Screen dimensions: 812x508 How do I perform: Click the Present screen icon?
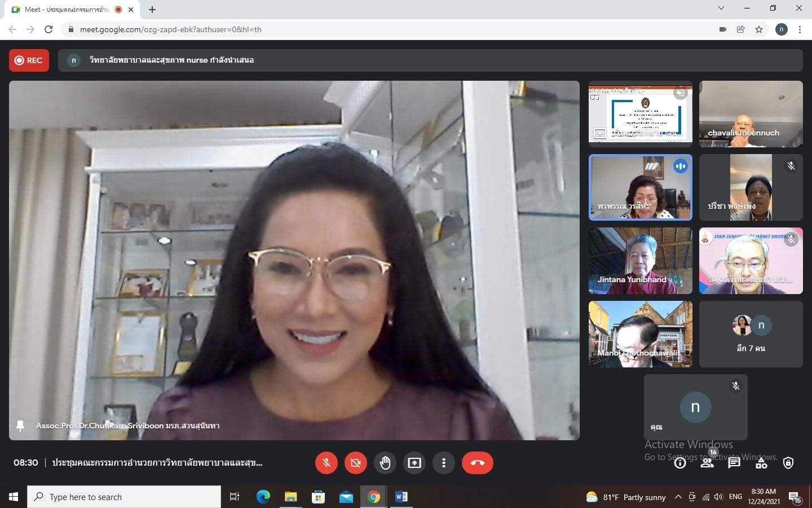click(414, 463)
